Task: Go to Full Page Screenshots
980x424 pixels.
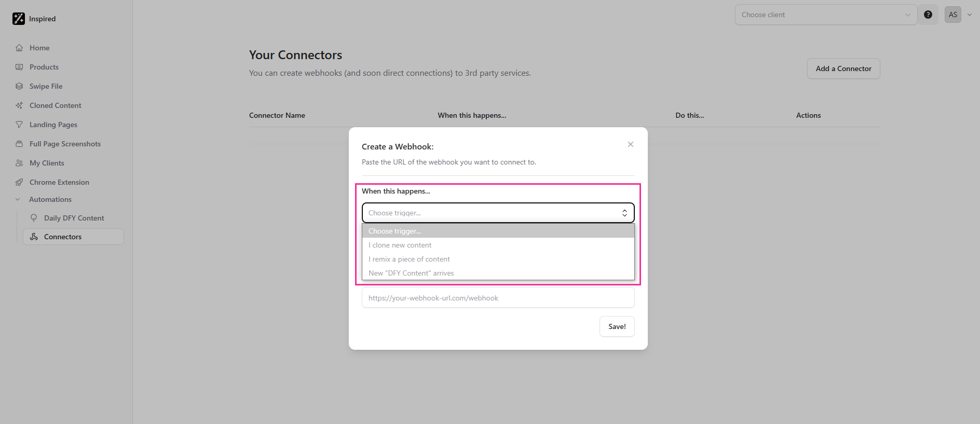Action: click(65, 144)
